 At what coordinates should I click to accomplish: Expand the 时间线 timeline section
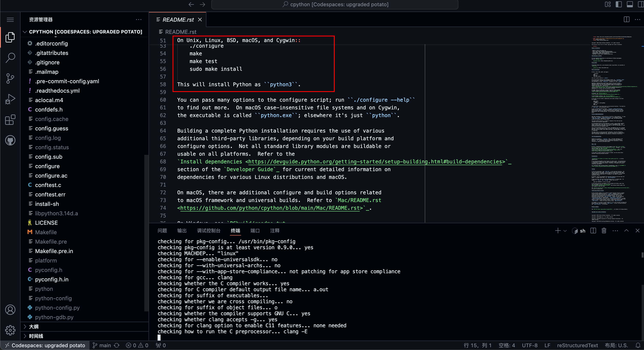36,336
